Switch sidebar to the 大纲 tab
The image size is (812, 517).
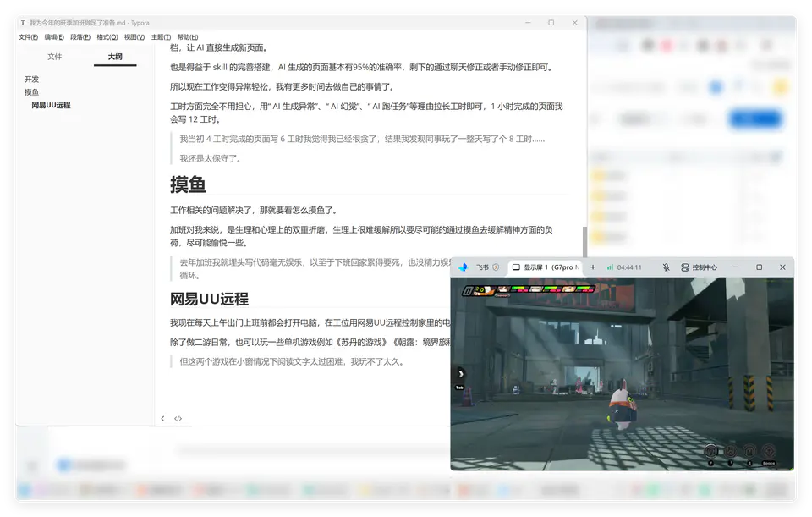pos(115,57)
